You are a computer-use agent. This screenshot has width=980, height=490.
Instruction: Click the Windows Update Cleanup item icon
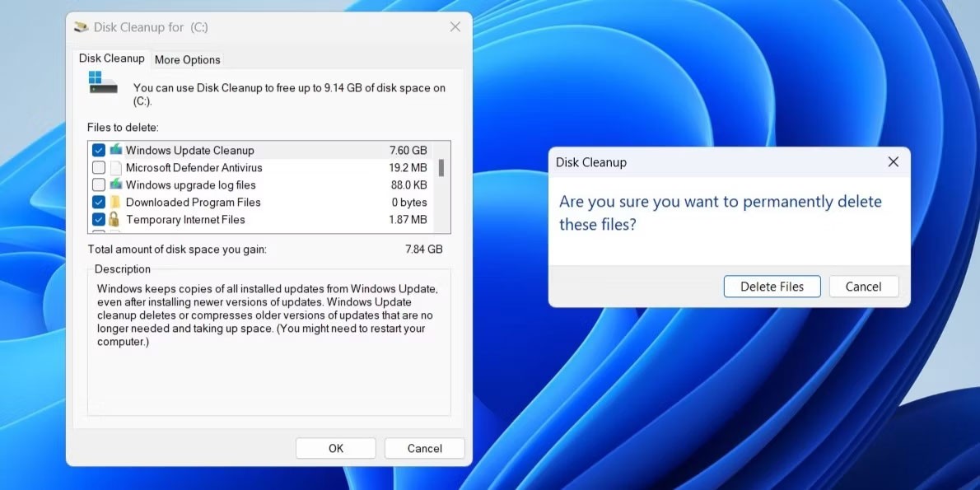(x=115, y=150)
